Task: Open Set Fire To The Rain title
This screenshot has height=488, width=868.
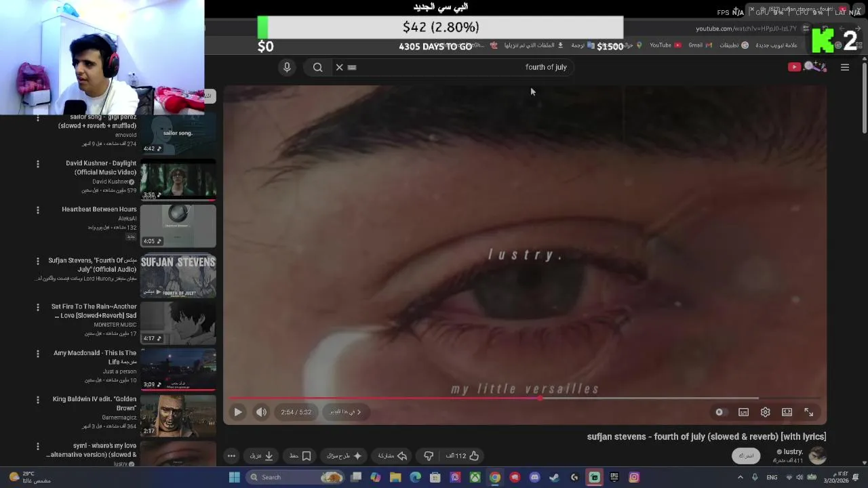Action: [94, 311]
